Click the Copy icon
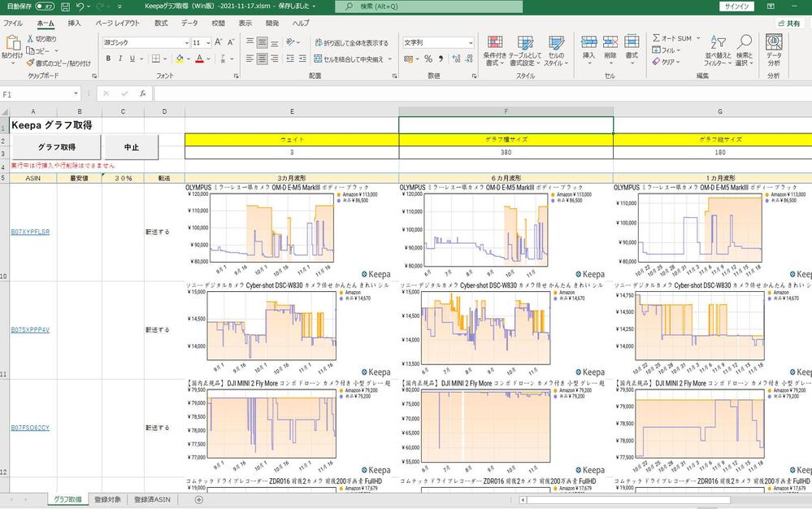Screen dimensions: 812x509 click(x=31, y=50)
